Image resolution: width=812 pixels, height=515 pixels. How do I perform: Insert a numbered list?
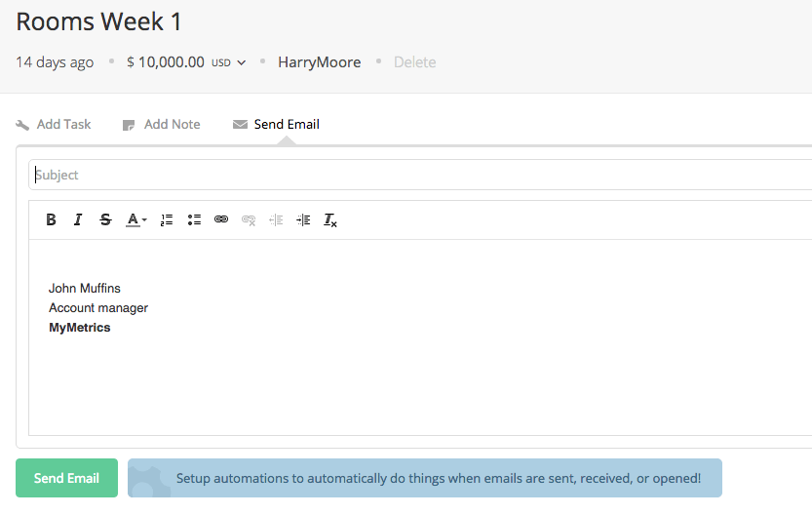167,220
